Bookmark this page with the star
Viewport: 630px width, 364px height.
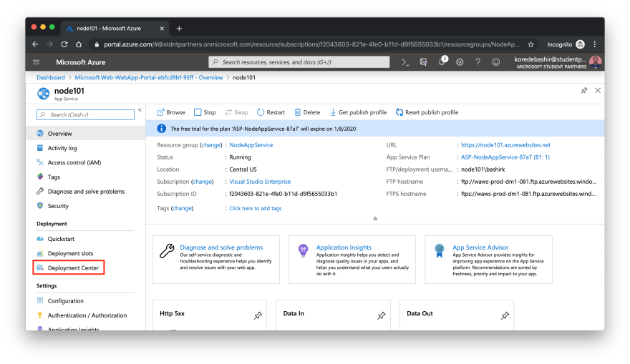[530, 44]
